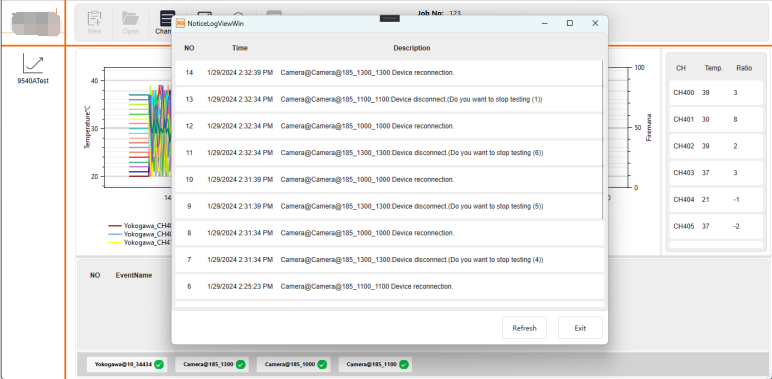The width and height of the screenshot is (772, 379).
Task: Select the CH405 channel row
Action: point(716,226)
